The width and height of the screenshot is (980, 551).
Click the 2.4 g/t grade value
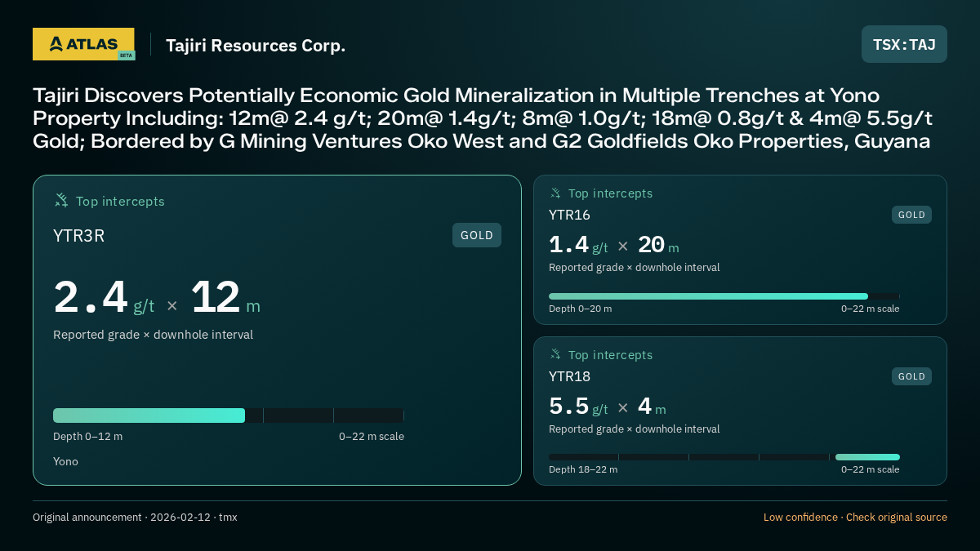tap(104, 298)
